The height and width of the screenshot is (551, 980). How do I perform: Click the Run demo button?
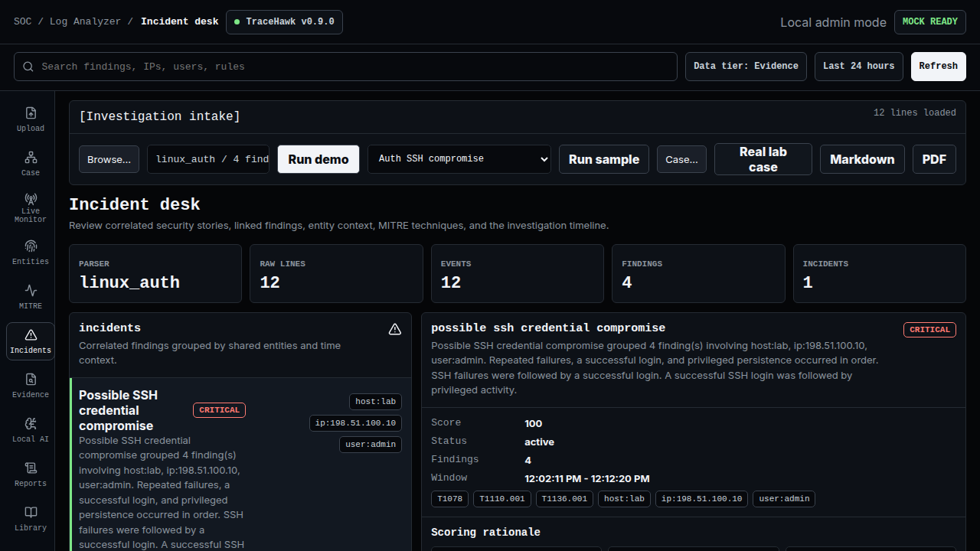(318, 159)
